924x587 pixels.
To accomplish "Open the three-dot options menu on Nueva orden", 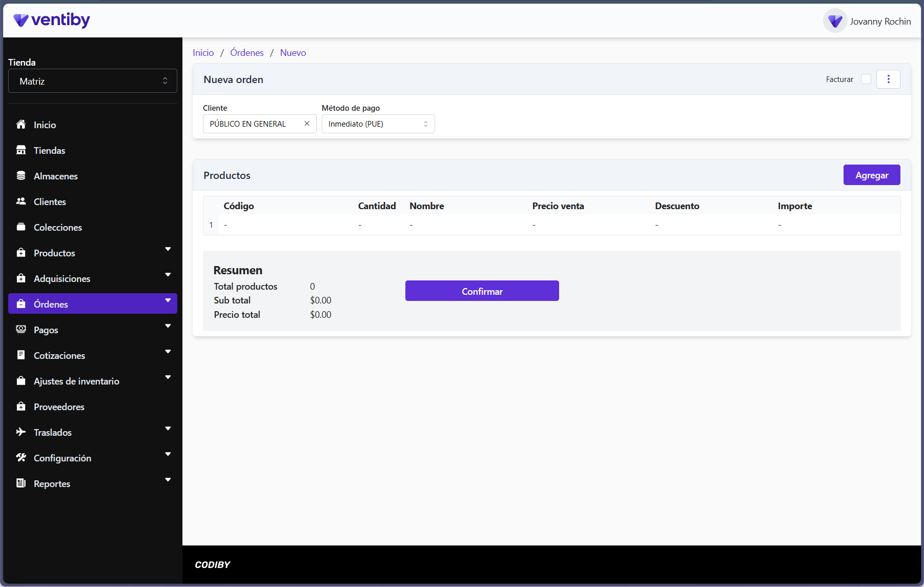I will 889,79.
